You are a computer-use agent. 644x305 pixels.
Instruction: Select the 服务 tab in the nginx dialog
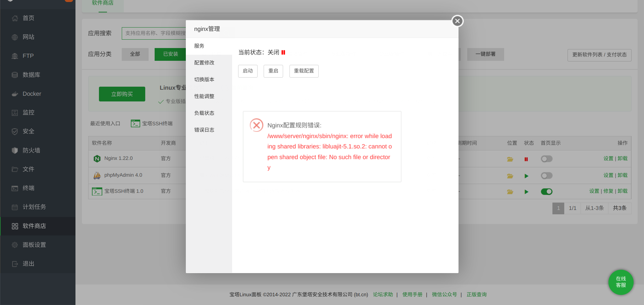coord(209,46)
